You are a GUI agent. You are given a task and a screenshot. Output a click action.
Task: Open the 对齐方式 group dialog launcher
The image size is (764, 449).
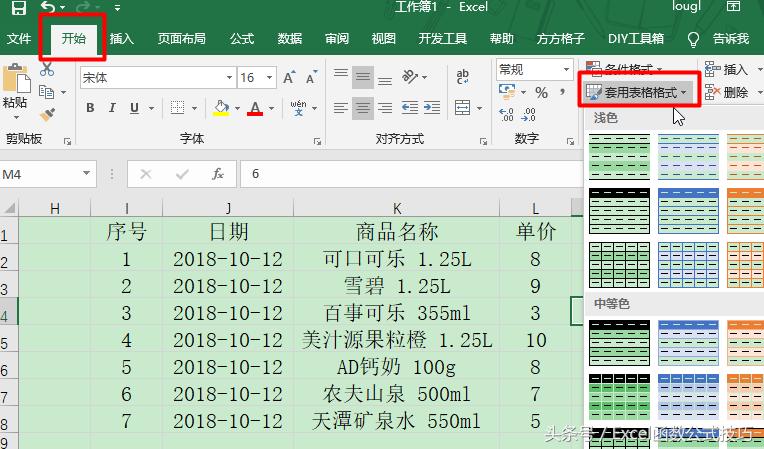tap(483, 142)
